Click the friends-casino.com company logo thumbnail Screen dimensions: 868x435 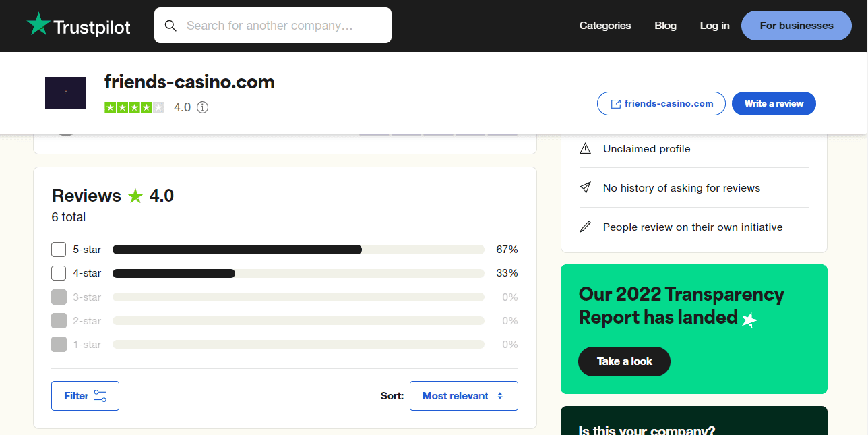tap(65, 92)
